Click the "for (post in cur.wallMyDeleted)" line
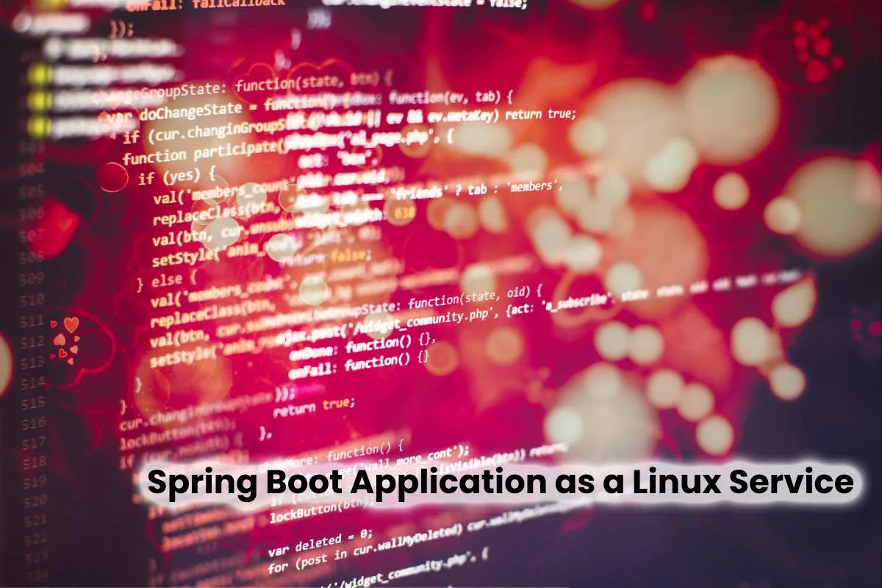882x588 pixels. pos(365,548)
